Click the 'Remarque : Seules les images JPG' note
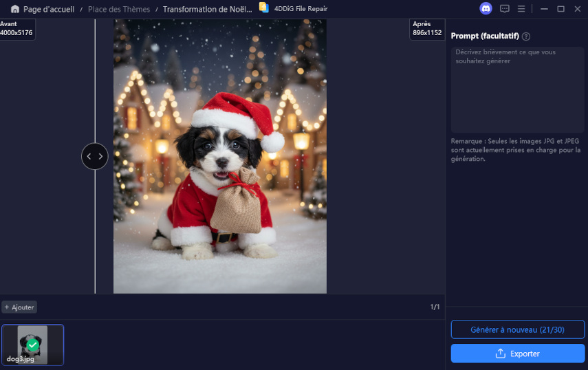588x370 pixels. [516, 150]
